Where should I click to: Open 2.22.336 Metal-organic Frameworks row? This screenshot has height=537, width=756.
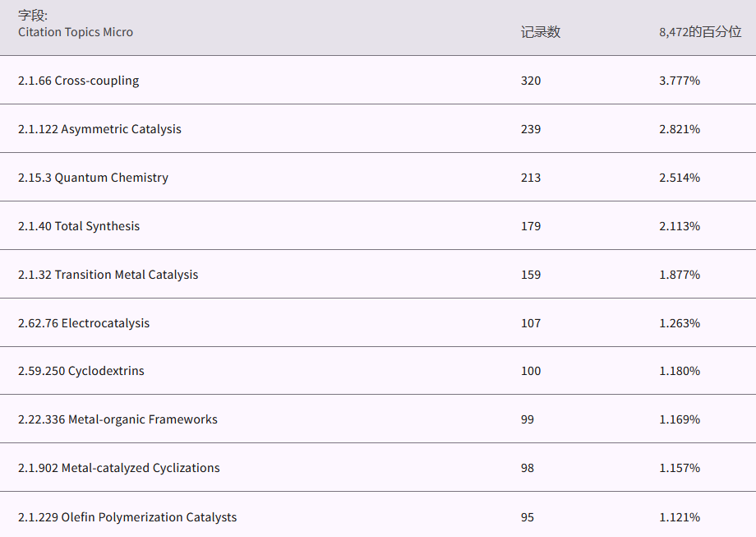(118, 419)
